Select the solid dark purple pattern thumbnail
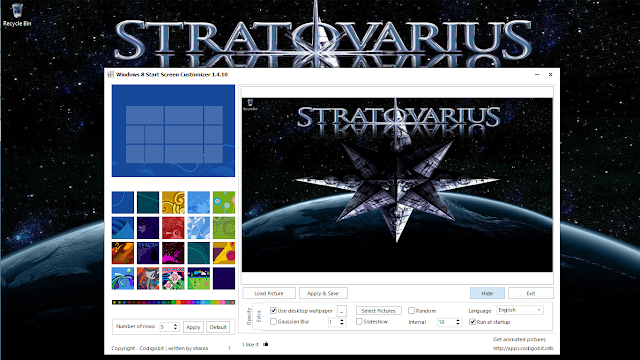 [x=224, y=278]
